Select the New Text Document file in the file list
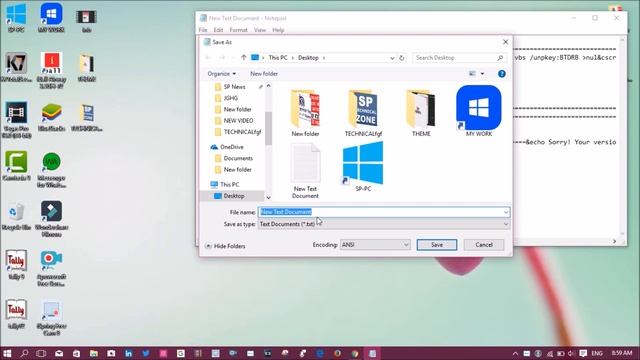640x360 pixels. pos(305,171)
